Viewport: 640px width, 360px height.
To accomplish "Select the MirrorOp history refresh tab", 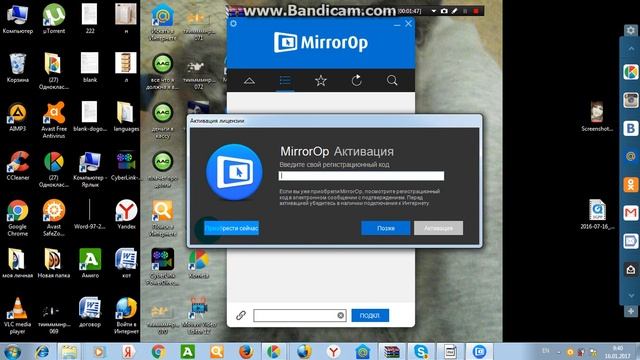I will pyautogui.click(x=357, y=80).
